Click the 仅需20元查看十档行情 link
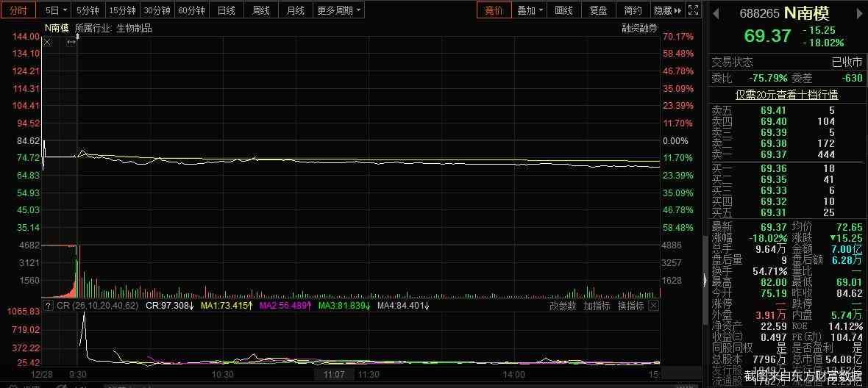 787,95
